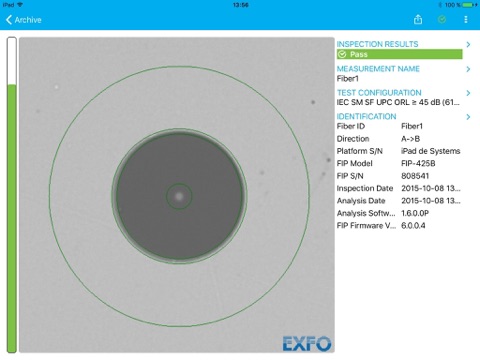This screenshot has width=480, height=360.
Task: Tap the Pass checkmark icon
Action: pos(342,54)
